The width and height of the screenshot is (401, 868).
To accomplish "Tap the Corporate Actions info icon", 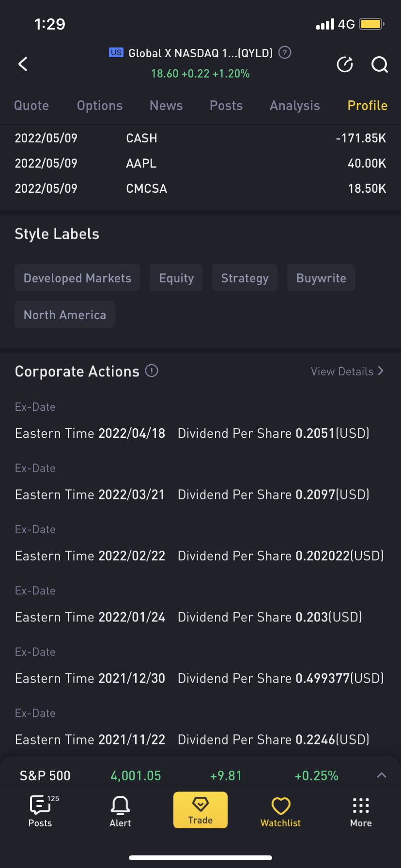I will pyautogui.click(x=152, y=371).
